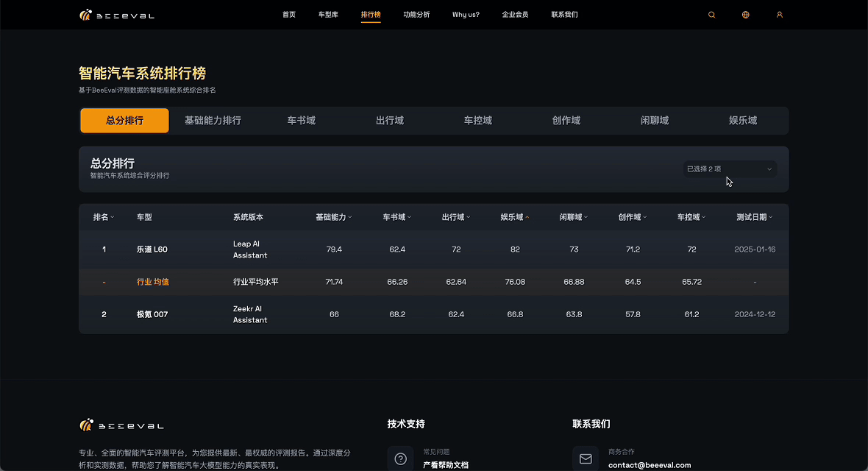Open the 已选择 2 项 dropdown
The height and width of the screenshot is (471, 868).
[730, 169]
